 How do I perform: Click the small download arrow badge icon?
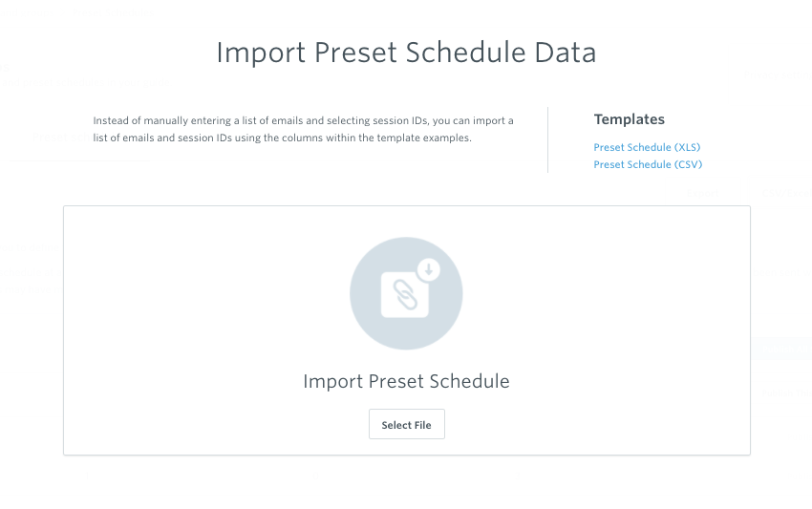pyautogui.click(x=428, y=269)
